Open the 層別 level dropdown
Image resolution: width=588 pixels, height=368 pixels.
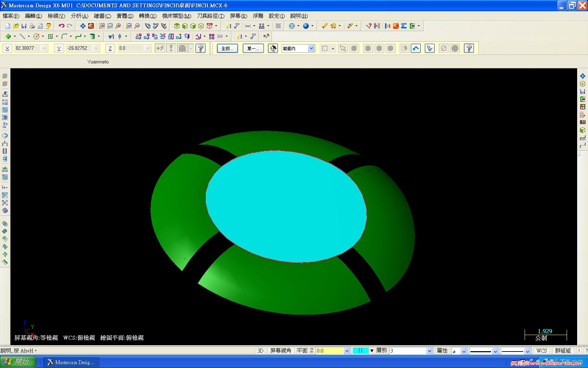(429, 351)
